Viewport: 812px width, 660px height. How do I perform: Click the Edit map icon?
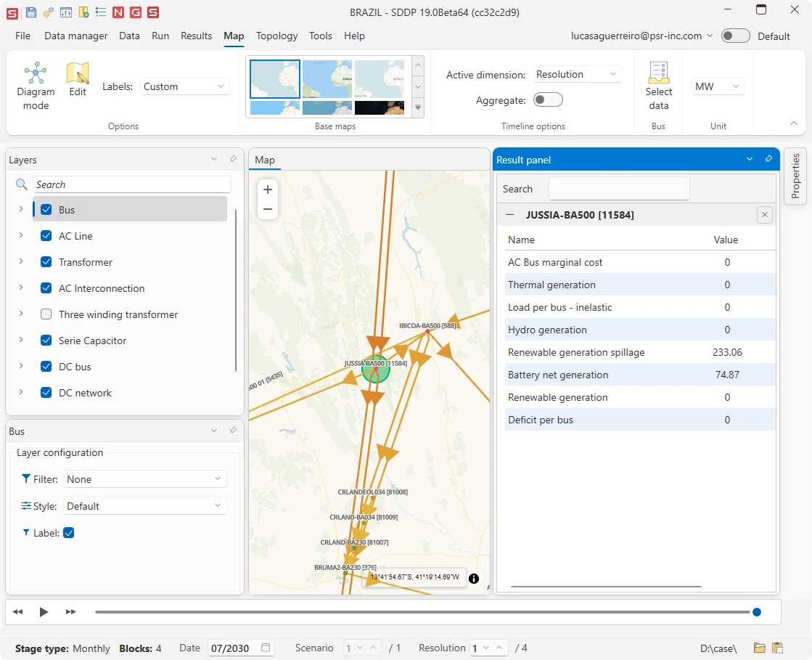tap(78, 79)
